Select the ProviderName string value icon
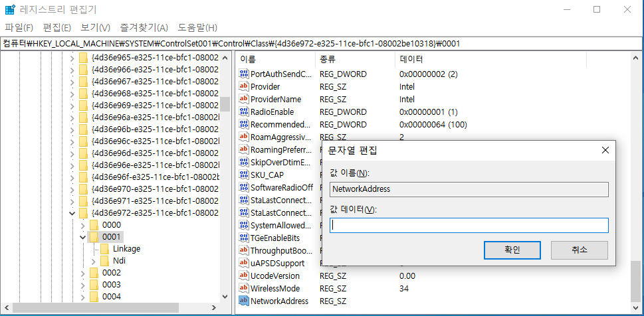Image resolution: width=644 pixels, height=316 pixels. [244, 100]
